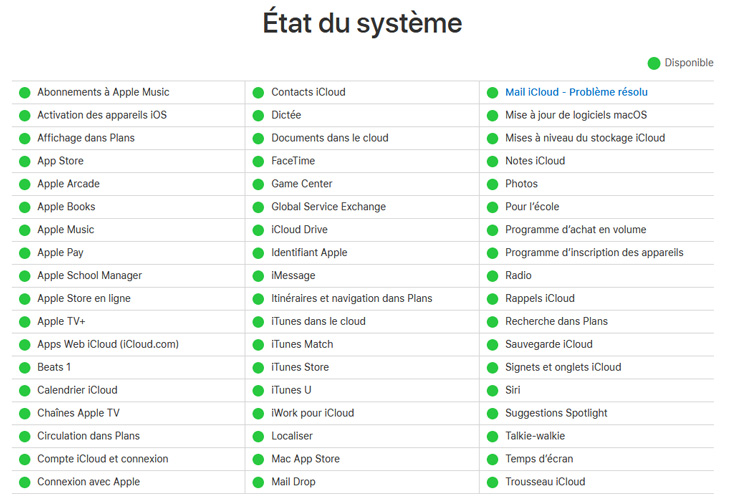Select the Apple TV+ status entry

(61, 321)
